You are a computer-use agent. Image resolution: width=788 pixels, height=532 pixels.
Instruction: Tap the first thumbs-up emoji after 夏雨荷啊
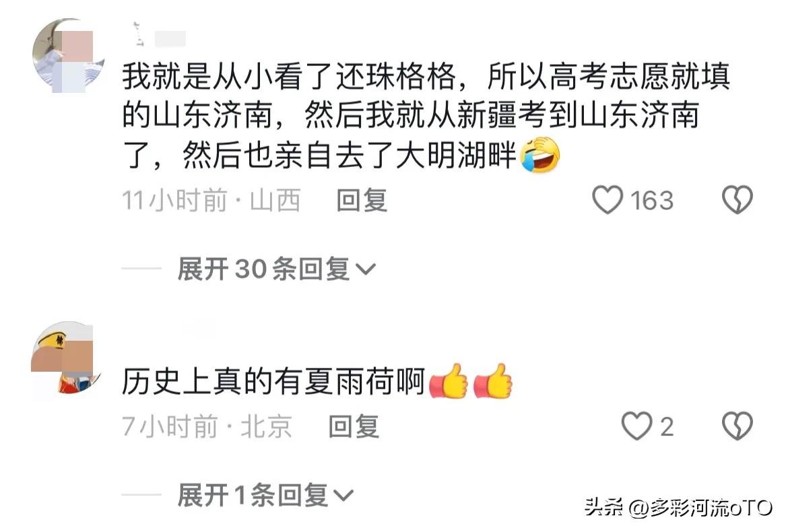pyautogui.click(x=449, y=381)
